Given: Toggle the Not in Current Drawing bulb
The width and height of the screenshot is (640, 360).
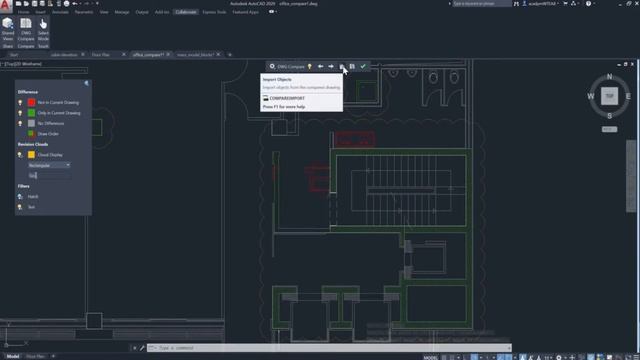Looking at the screenshot, I should (20, 102).
